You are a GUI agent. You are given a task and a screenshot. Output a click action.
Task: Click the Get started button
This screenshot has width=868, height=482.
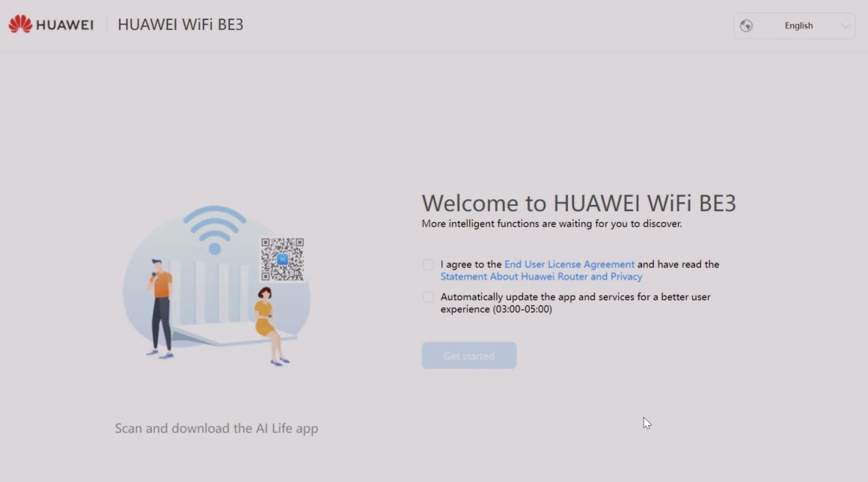tap(469, 356)
